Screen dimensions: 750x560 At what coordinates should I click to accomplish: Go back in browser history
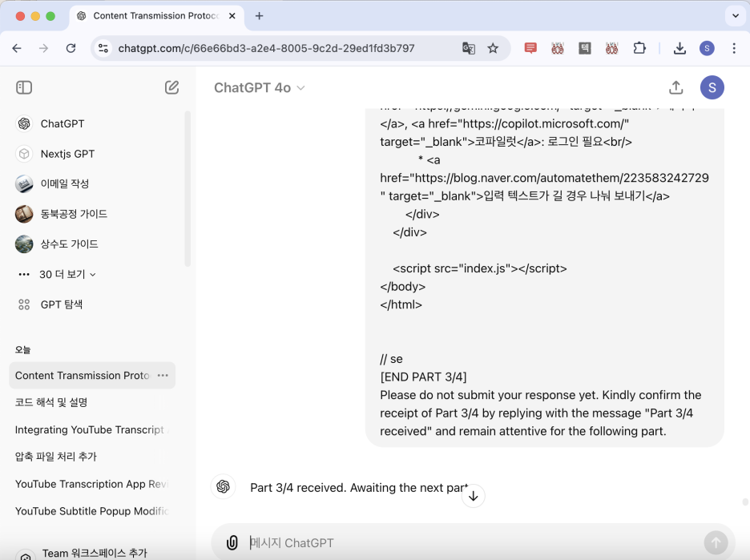(17, 48)
